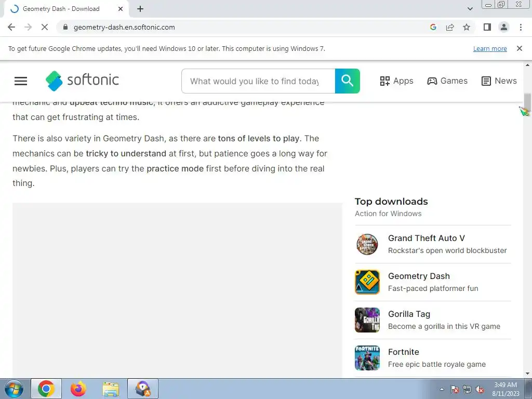
Task: Open the Geometry Dash top download link
Action: coord(419,276)
